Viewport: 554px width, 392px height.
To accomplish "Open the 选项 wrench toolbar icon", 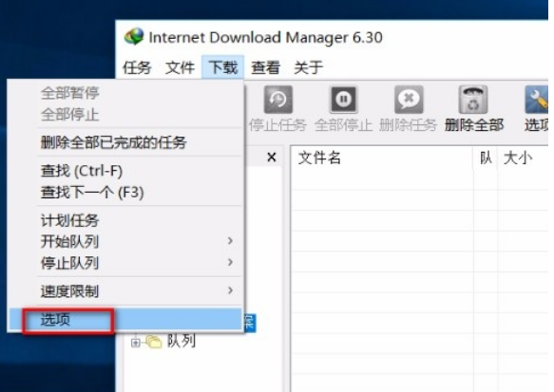I will click(x=536, y=100).
